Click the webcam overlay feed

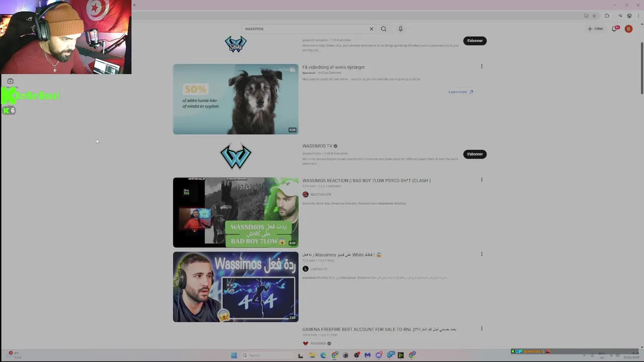(x=65, y=37)
